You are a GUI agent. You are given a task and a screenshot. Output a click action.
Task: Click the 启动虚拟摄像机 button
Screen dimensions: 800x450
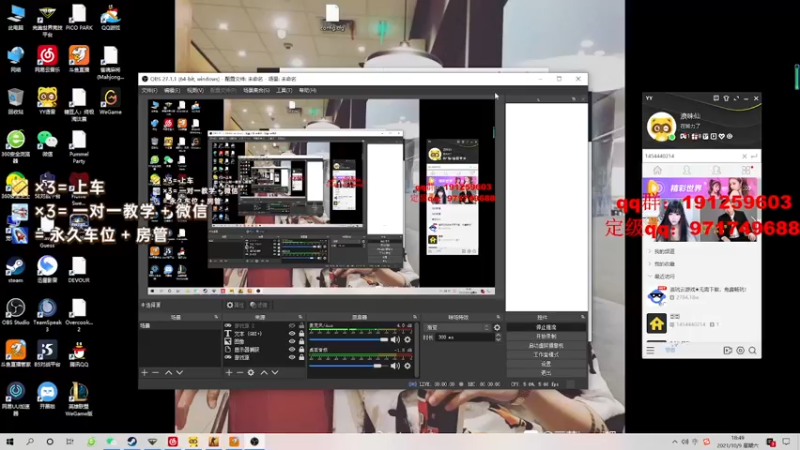click(x=546, y=346)
